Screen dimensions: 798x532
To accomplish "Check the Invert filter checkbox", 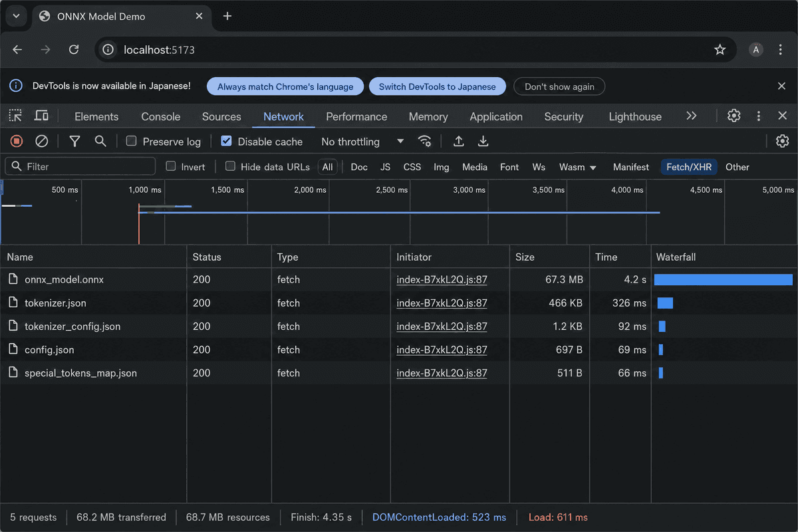I will point(171,166).
